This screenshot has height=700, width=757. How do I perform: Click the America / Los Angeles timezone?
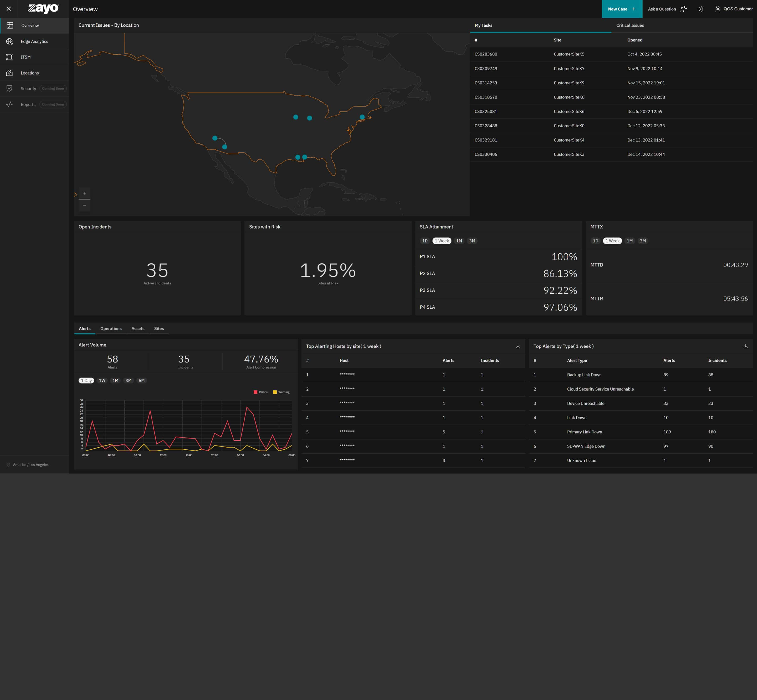[x=31, y=465]
